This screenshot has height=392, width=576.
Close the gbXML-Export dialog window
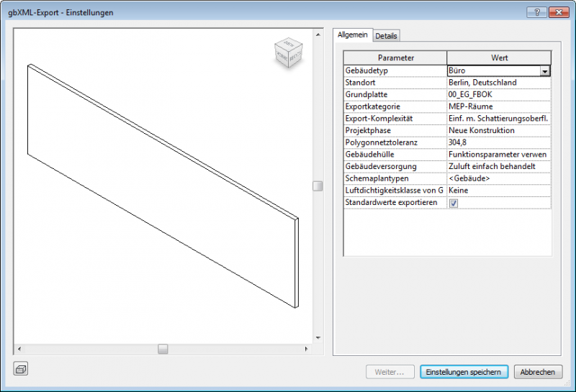pos(557,13)
